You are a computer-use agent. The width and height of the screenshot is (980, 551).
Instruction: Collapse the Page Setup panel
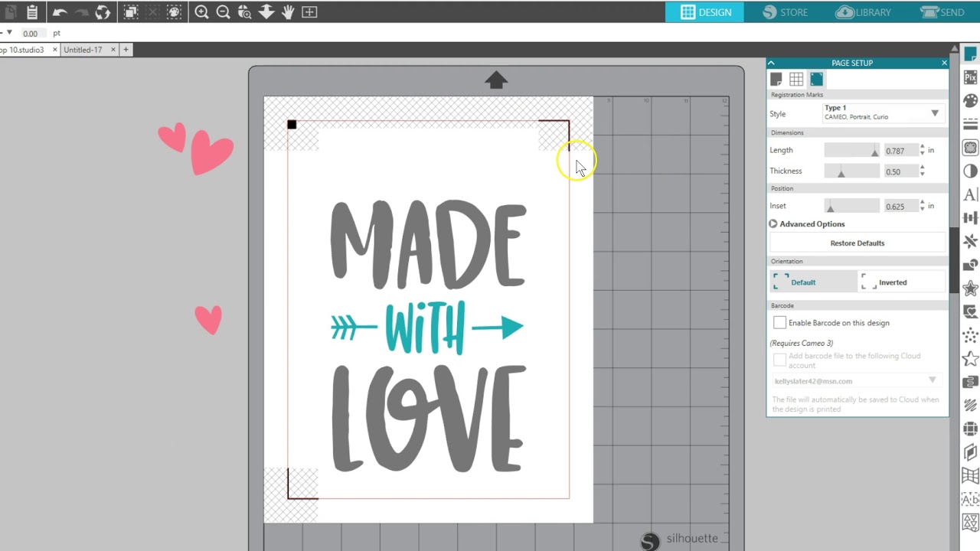click(x=772, y=63)
